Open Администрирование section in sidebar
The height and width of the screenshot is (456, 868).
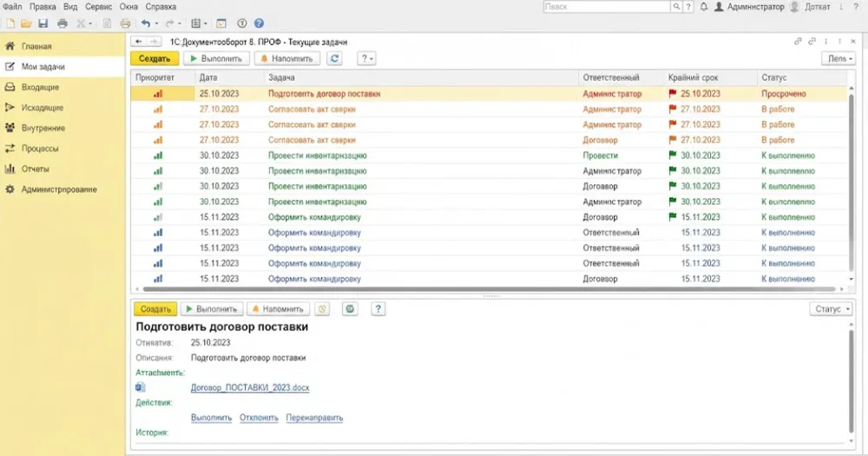(x=62, y=189)
